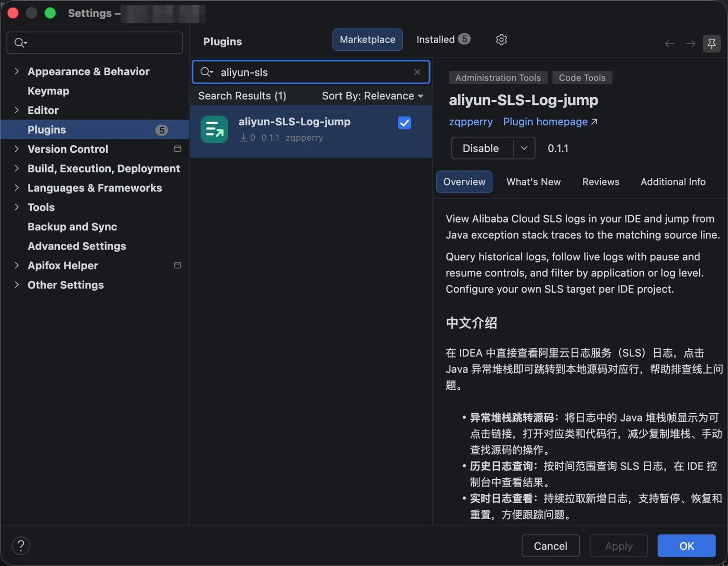Open the Plugin homepage link
The height and width of the screenshot is (566, 728).
tap(550, 122)
